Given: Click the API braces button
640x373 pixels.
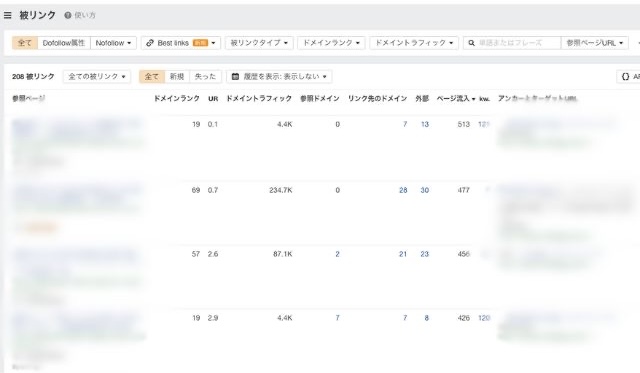Looking at the screenshot, I should [x=629, y=76].
